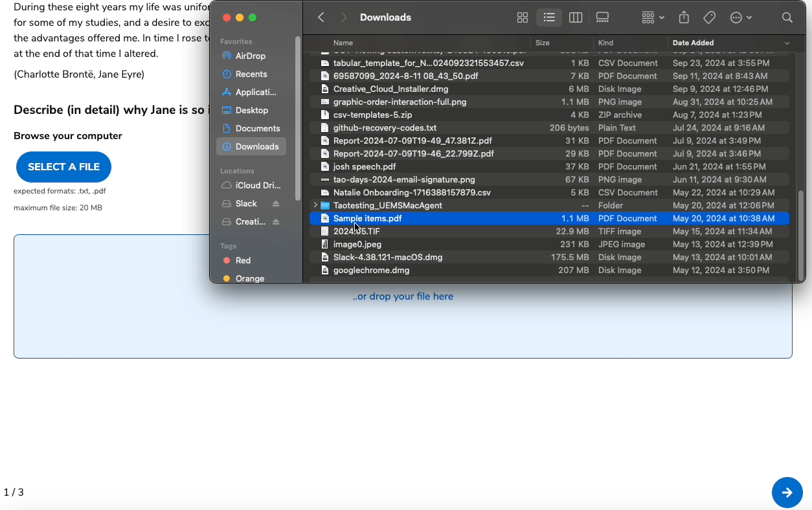
Task: Open the Share menu in the toolbar
Action: [x=684, y=17]
